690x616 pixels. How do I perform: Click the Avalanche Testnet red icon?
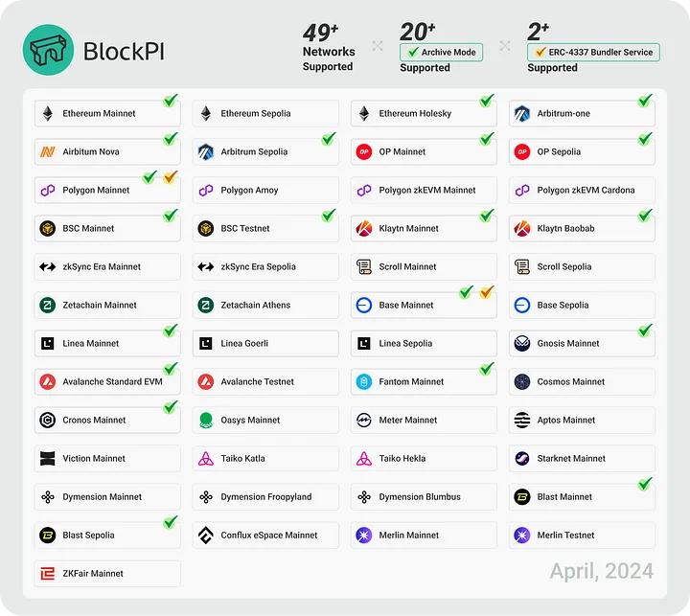(205, 381)
